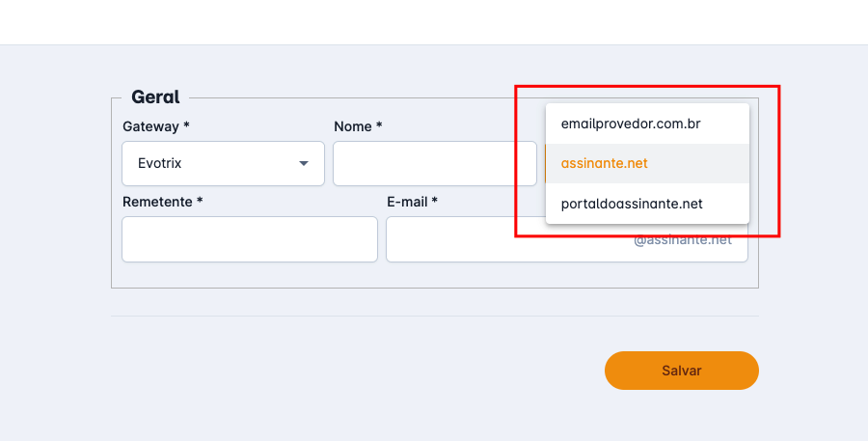Click the Gateway dropdown arrow icon

304,164
